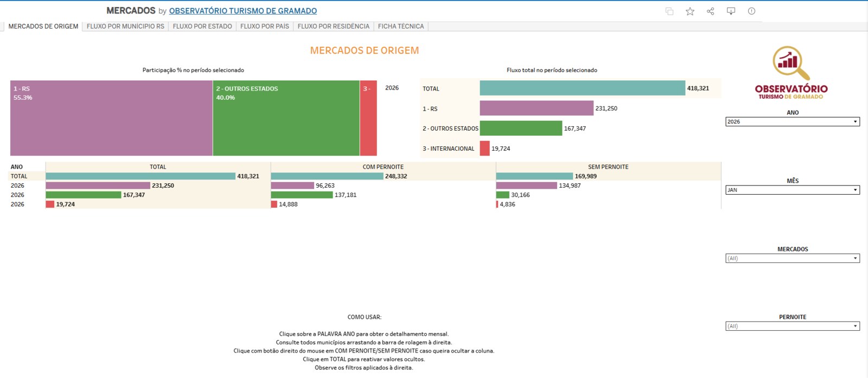Open the ANO dropdown showing 2026
The height and width of the screenshot is (378, 868).
click(x=793, y=121)
